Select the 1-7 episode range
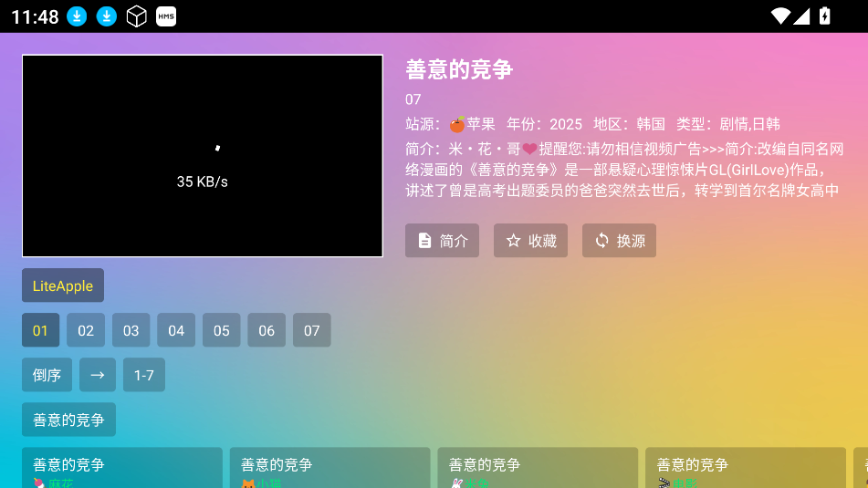The image size is (868, 488). [144, 375]
